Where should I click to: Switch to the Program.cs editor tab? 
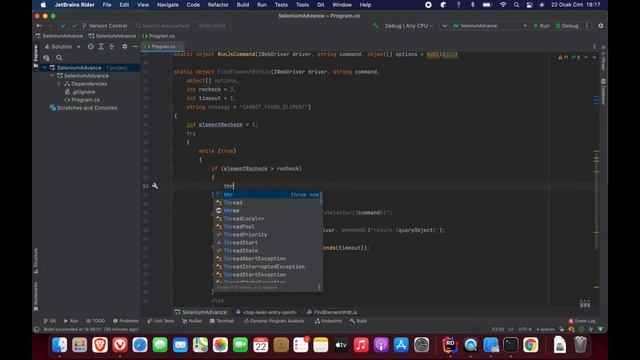(163, 47)
